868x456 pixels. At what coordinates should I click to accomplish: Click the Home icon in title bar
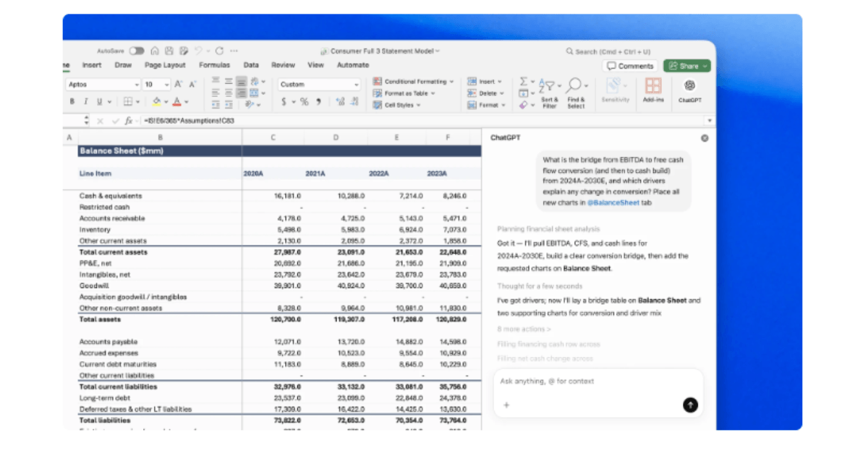tap(155, 51)
